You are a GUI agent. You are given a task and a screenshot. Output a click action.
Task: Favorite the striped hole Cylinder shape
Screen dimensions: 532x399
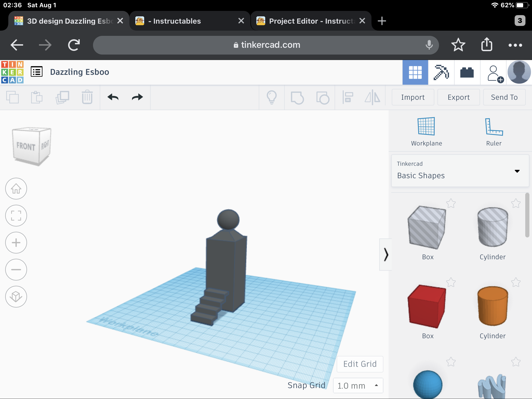pyautogui.click(x=516, y=203)
